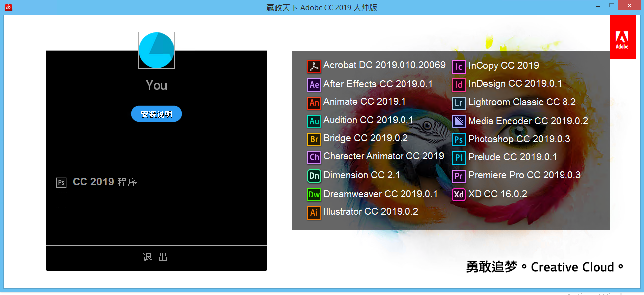The width and height of the screenshot is (644, 295).
Task: Click text Bridge CC 2019.0.2
Action: [x=366, y=138]
